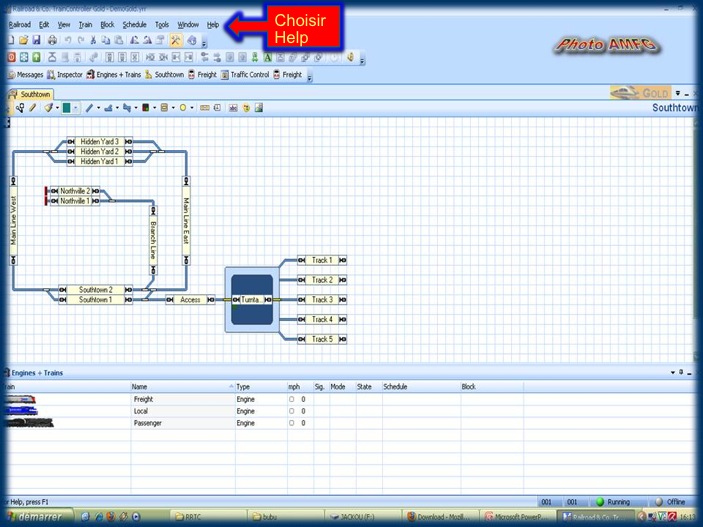Screen dimensions: 703x527
Task: Click the green A text icon
Action: (268, 57)
